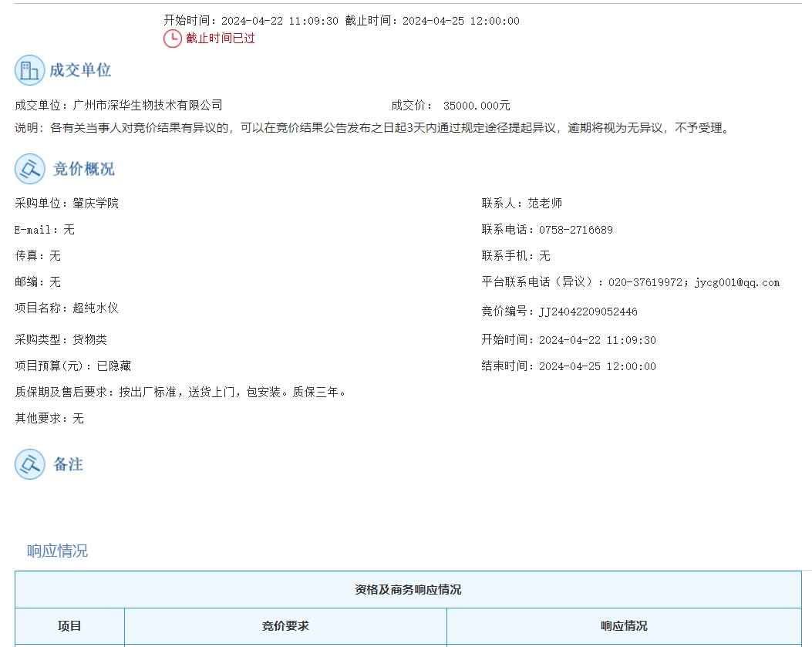The image size is (812, 647).
Task: Click the gavel icon next to 备注
Action: 29,464
